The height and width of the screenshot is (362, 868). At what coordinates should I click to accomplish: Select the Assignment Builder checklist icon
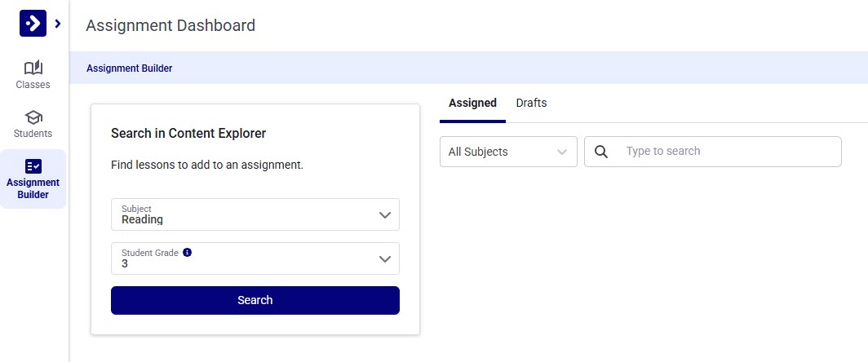click(x=33, y=166)
